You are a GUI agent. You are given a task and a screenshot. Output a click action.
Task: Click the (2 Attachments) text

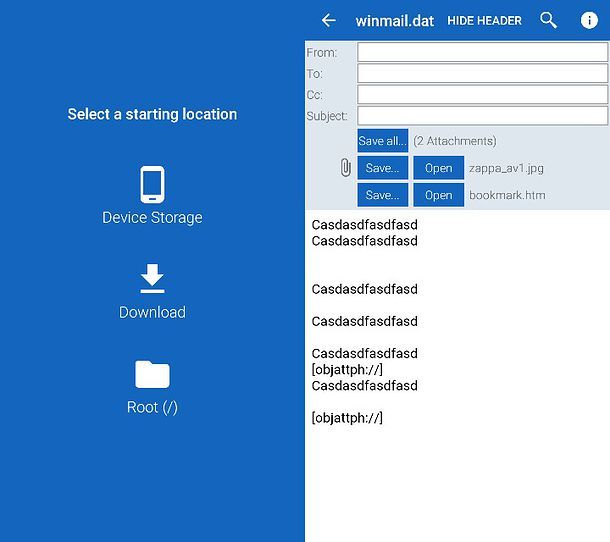click(455, 141)
